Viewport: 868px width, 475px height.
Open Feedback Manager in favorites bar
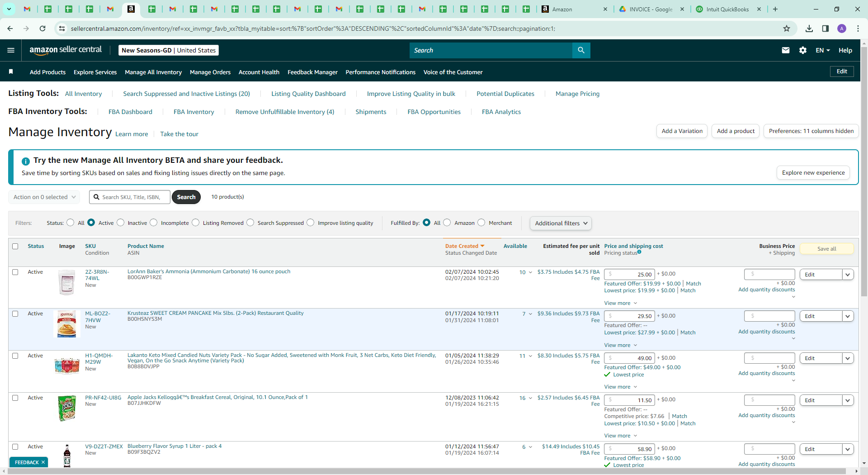tap(312, 72)
